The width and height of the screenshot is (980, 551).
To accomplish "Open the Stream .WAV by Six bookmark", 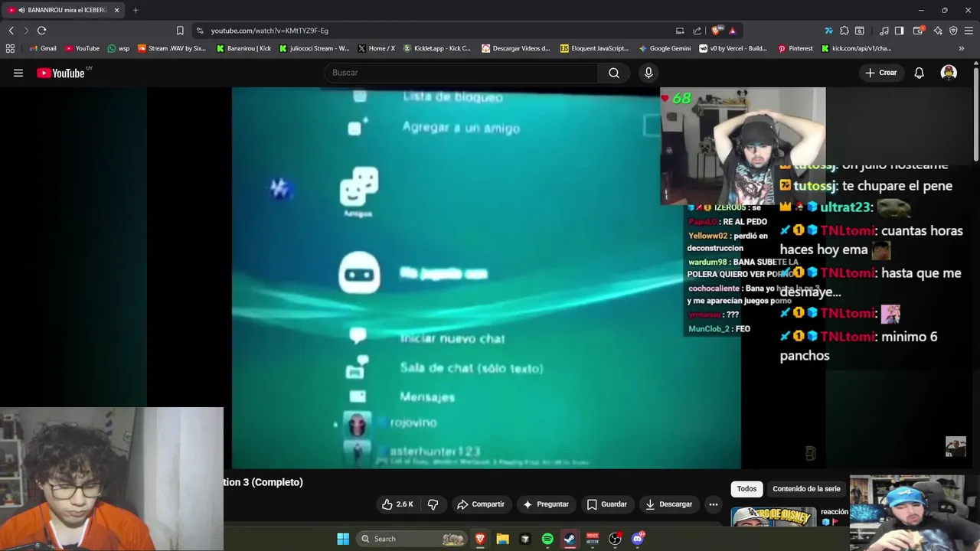I will (172, 48).
